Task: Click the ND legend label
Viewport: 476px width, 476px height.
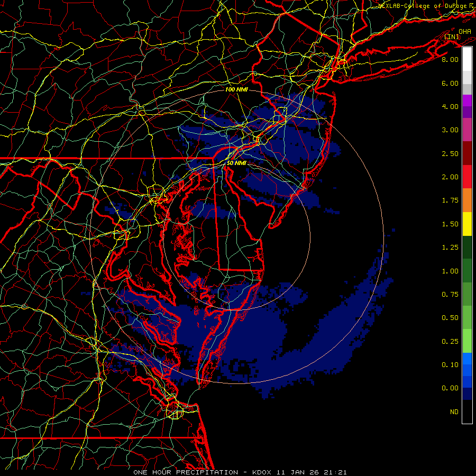Action: 454,412
